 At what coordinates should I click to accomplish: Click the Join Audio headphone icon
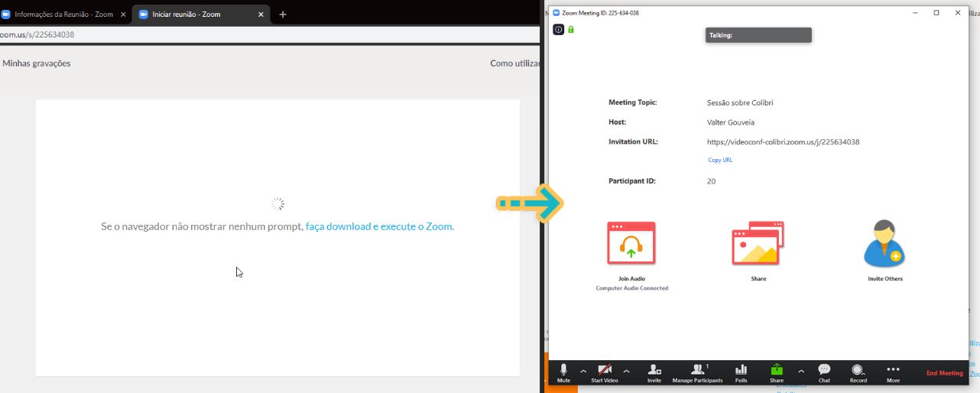click(631, 244)
